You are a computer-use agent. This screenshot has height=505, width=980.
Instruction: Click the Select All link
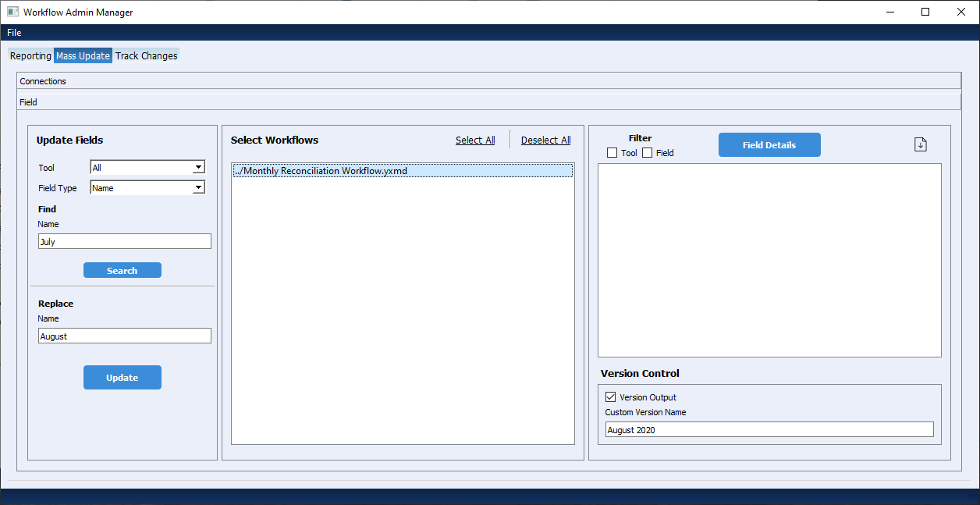[x=475, y=140]
